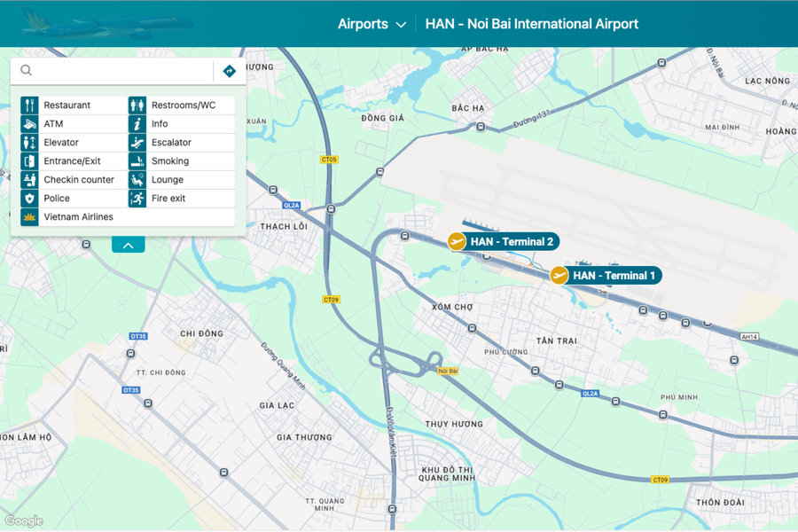Click the Google logo on map
Image resolution: width=798 pixels, height=532 pixels.
[x=24, y=520]
